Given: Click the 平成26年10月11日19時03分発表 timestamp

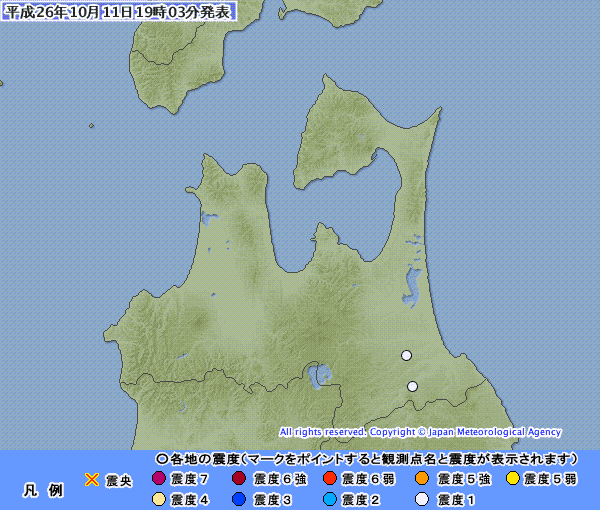Looking at the screenshot, I should (x=118, y=11).
